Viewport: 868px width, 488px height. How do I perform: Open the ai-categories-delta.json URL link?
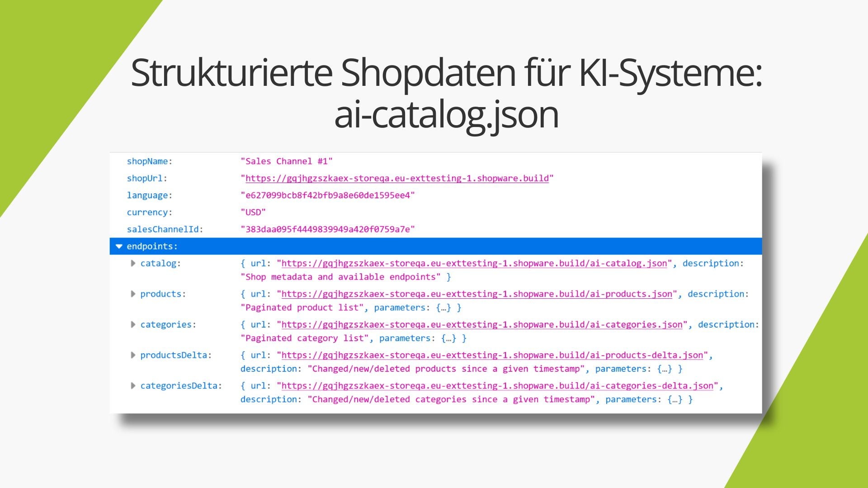(x=497, y=386)
